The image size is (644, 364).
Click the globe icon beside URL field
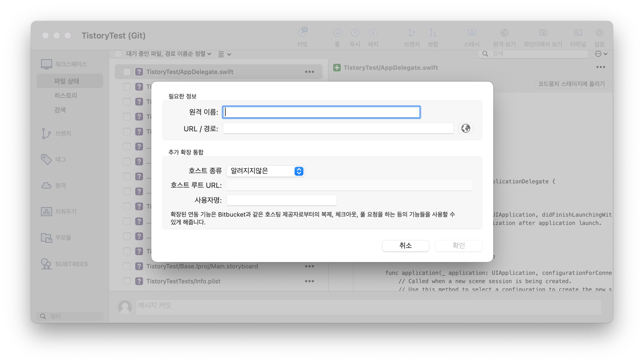466,128
